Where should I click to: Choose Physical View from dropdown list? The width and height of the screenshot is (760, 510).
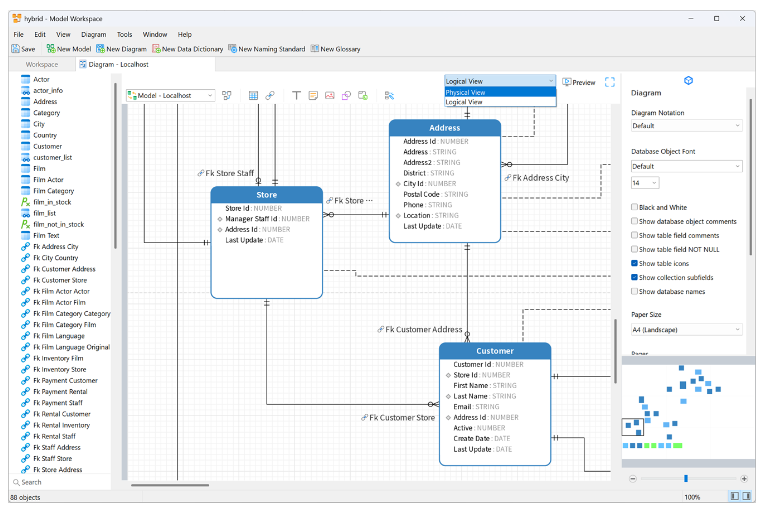(500, 92)
